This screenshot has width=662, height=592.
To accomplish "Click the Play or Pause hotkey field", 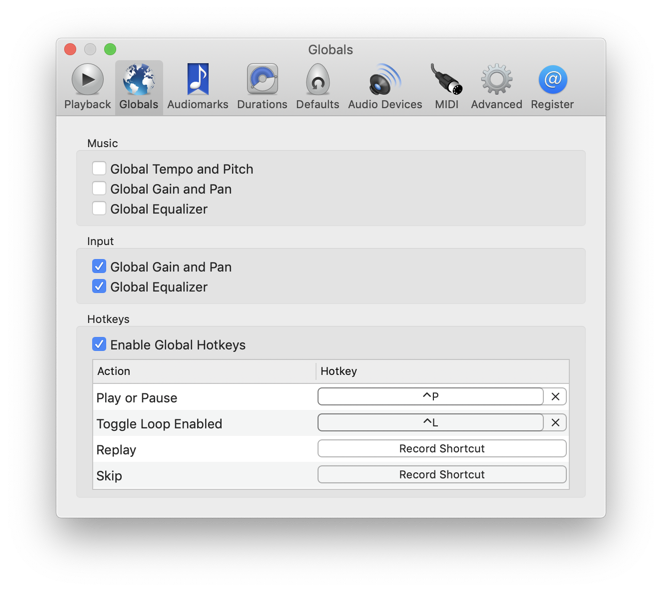I will click(430, 397).
